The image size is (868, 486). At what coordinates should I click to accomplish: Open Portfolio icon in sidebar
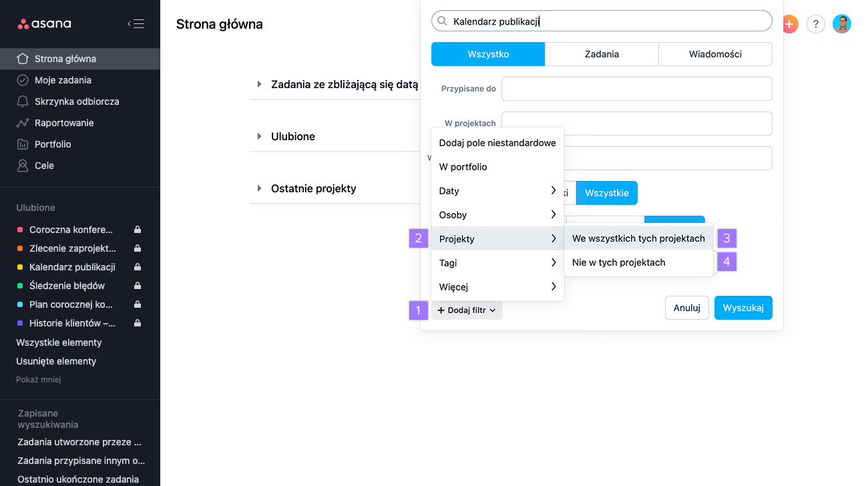[x=23, y=144]
